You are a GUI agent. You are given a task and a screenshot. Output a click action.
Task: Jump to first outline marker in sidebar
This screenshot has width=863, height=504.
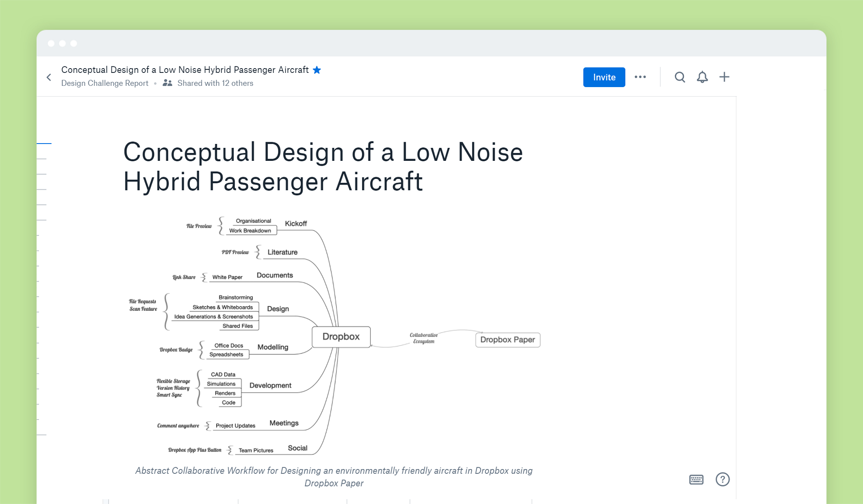point(44,143)
